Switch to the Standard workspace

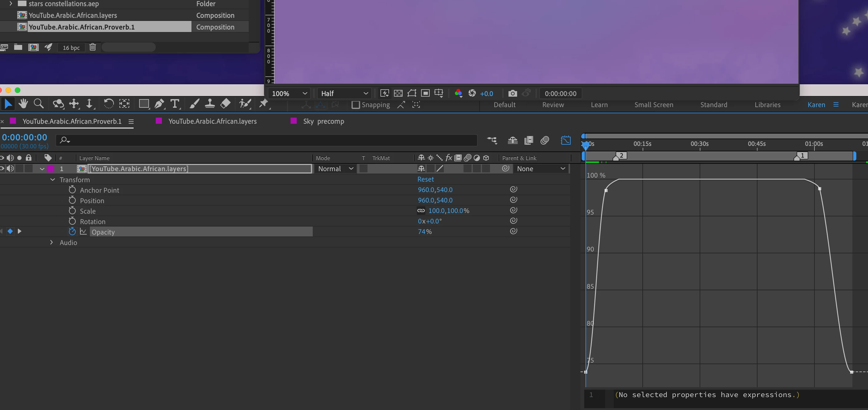click(x=713, y=105)
